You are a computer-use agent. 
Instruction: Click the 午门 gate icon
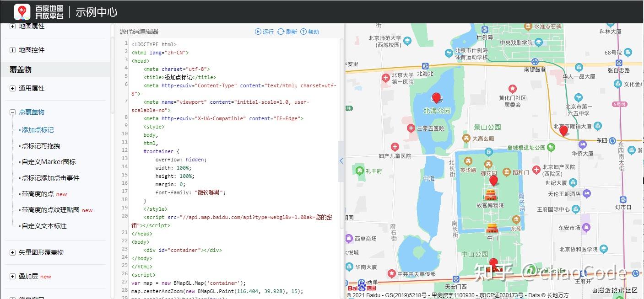pos(492,229)
